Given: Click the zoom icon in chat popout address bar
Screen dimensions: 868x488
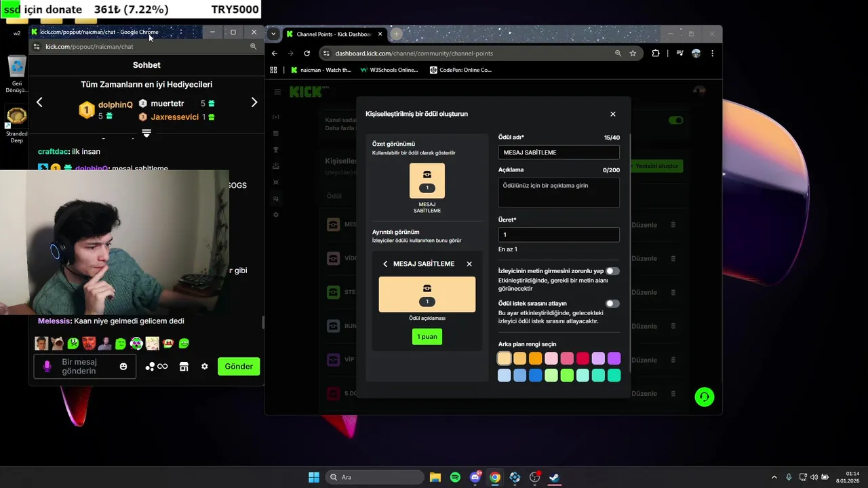Looking at the screenshot, I should coord(253,47).
